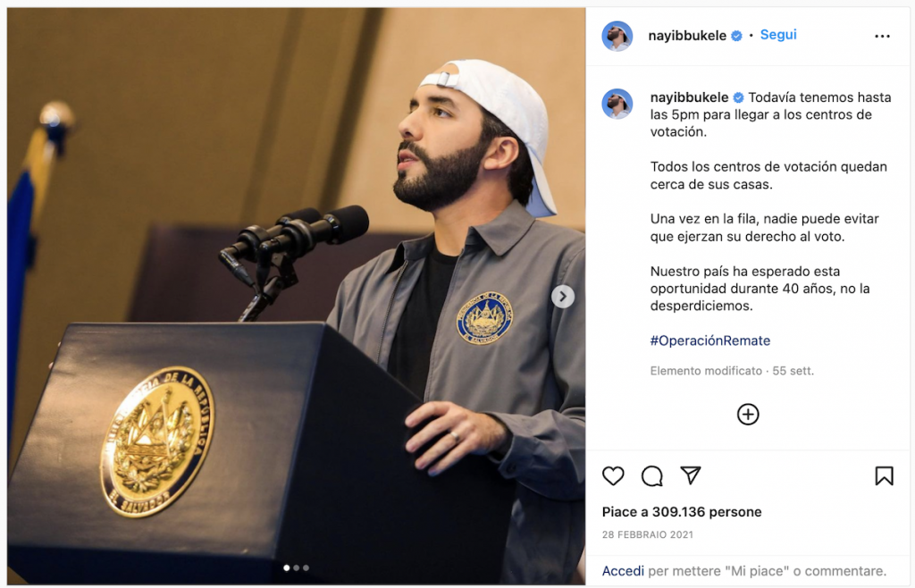Go to next photo with arrow

point(563,297)
